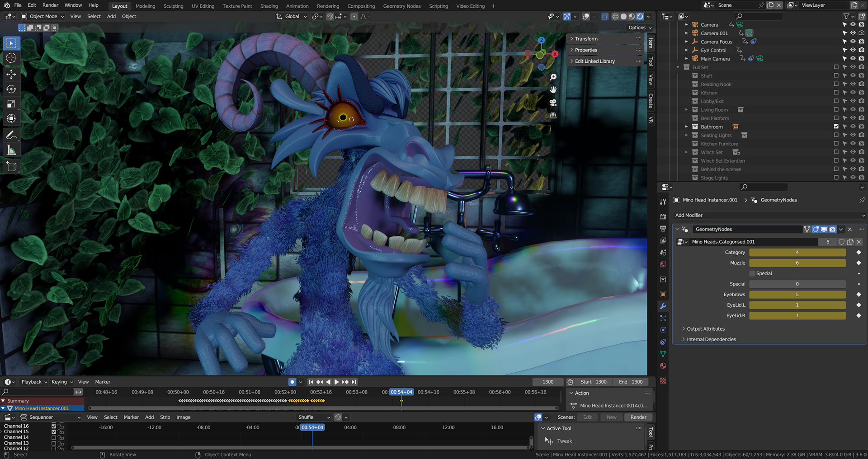The height and width of the screenshot is (459, 868).
Task: Toggle Channel 14 checkbox in sequencer
Action: pos(54,437)
